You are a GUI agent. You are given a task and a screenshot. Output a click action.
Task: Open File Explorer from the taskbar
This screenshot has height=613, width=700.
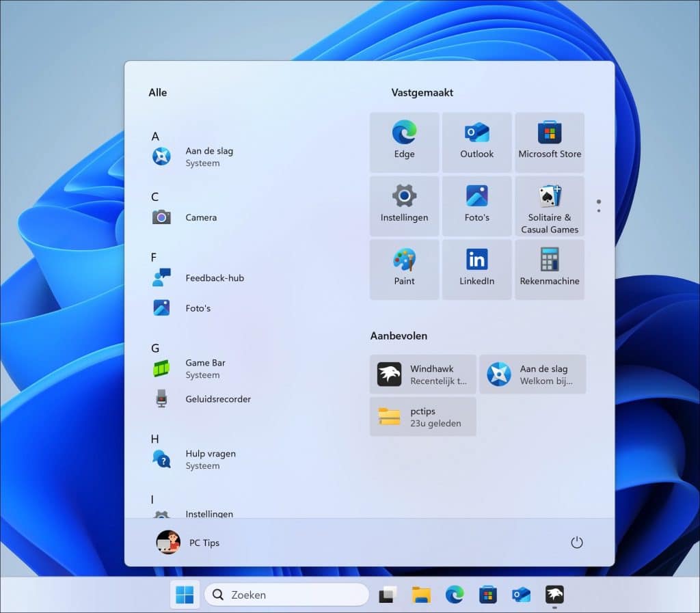[x=421, y=595]
